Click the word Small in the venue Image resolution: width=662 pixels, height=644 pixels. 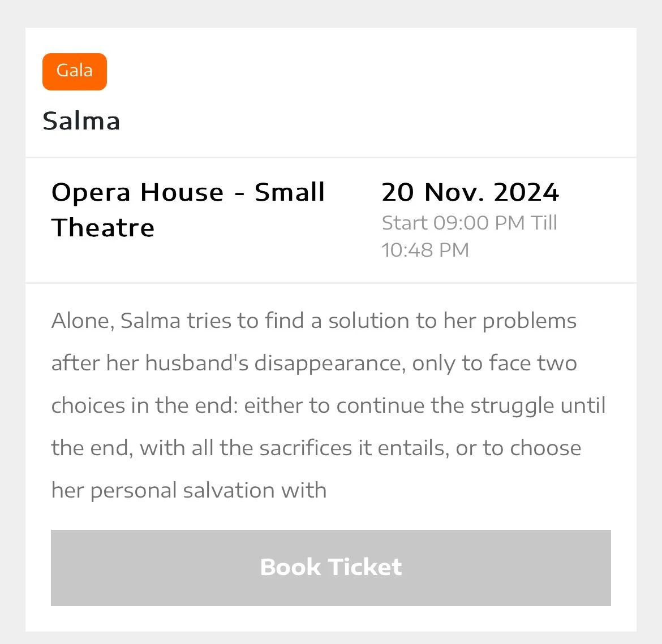290,192
